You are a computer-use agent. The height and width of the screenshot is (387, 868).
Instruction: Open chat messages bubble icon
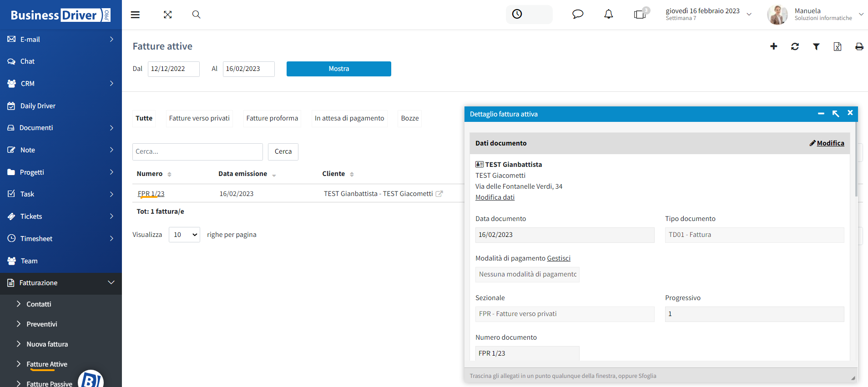(x=578, y=14)
